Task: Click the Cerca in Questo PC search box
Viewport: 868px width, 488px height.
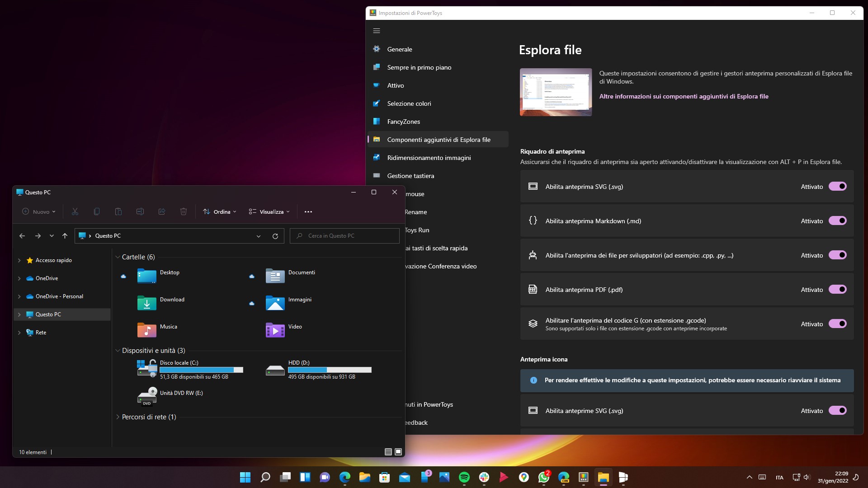Action: 344,236
